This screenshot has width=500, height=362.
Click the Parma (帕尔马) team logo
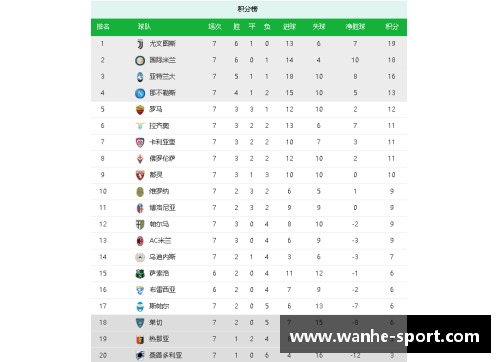[x=140, y=224]
